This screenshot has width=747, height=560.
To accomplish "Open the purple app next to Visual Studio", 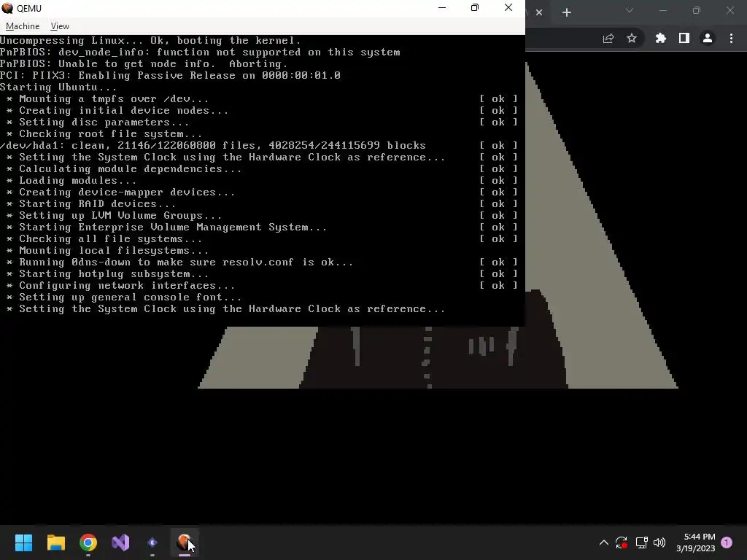I will (152, 542).
